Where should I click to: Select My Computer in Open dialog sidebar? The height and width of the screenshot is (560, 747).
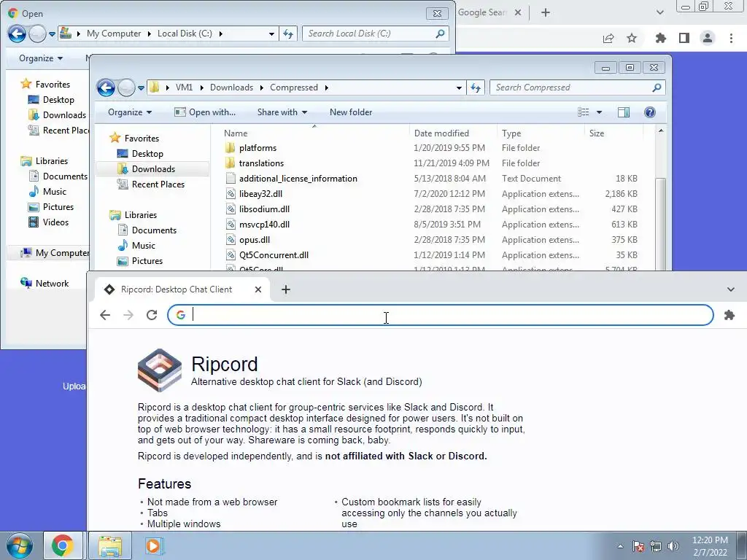tap(54, 253)
